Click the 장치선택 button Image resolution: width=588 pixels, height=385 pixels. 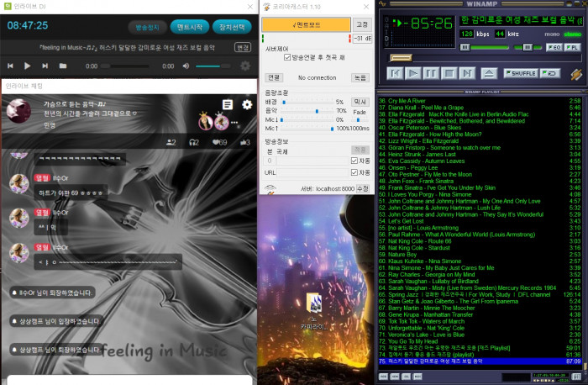[x=232, y=26]
